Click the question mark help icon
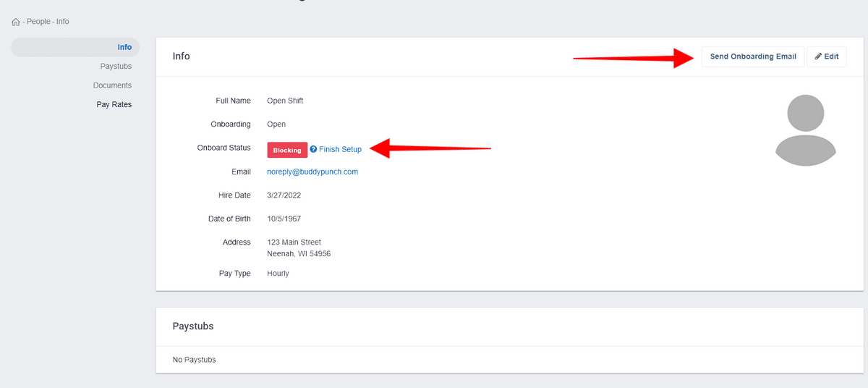This screenshot has height=388, width=868. click(x=313, y=149)
